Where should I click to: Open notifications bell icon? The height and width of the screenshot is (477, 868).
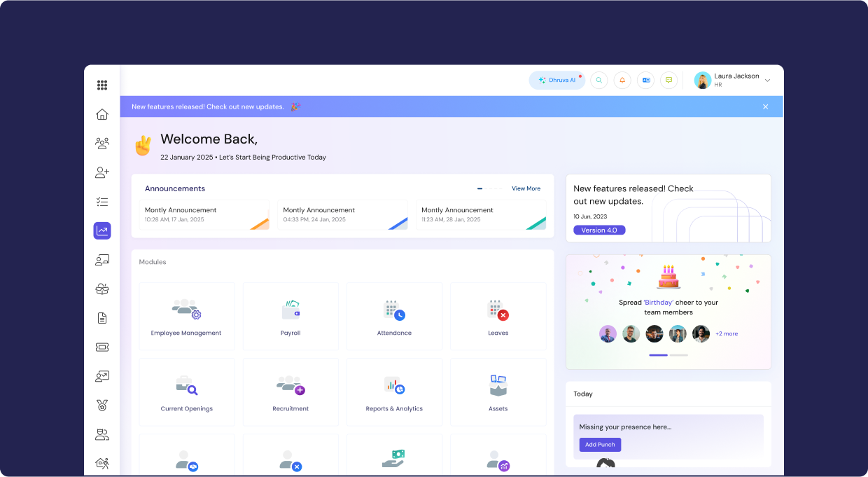click(x=622, y=81)
